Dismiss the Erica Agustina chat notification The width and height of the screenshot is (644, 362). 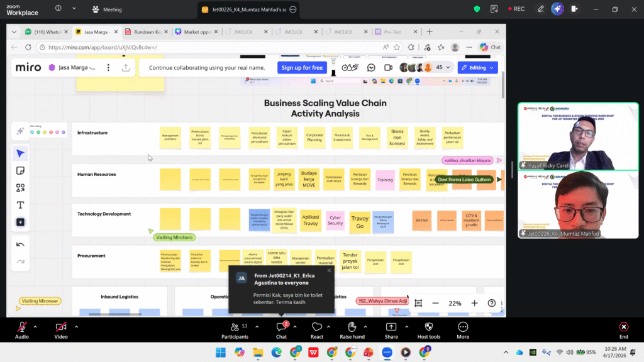pyautogui.click(x=329, y=270)
